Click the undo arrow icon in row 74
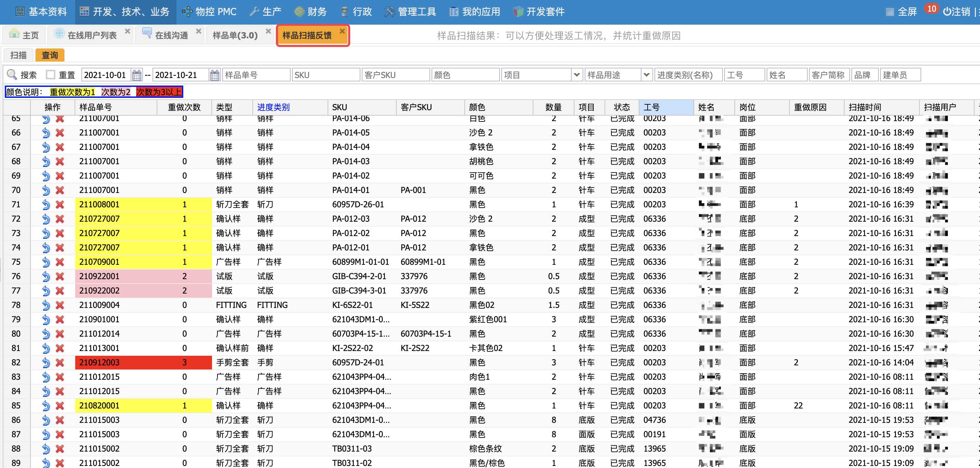Viewport: 980px width, 468px height. (x=46, y=248)
